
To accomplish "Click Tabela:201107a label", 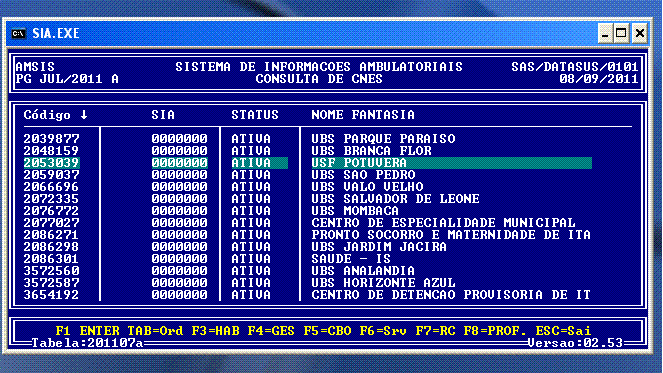I will click(88, 343).
